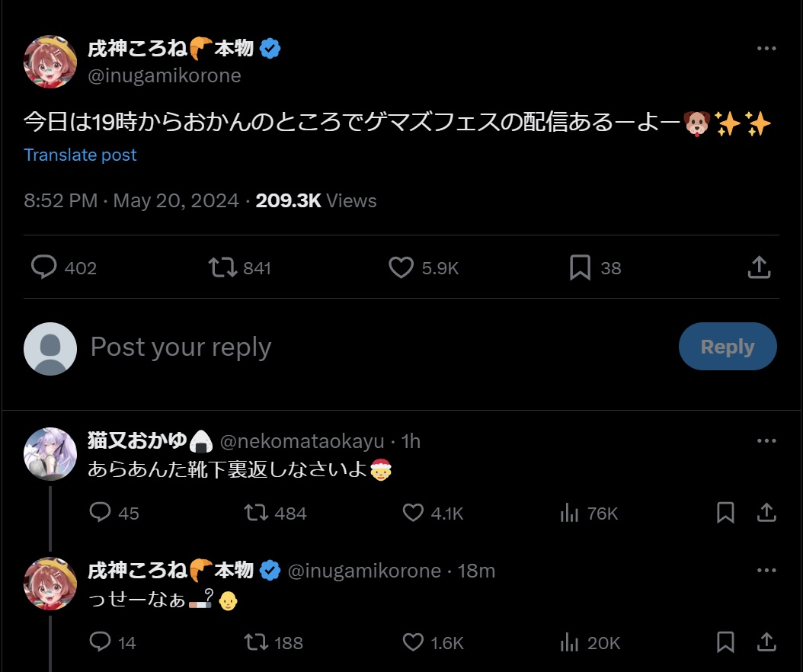Share inugamikorone's 18m reply

766,642
